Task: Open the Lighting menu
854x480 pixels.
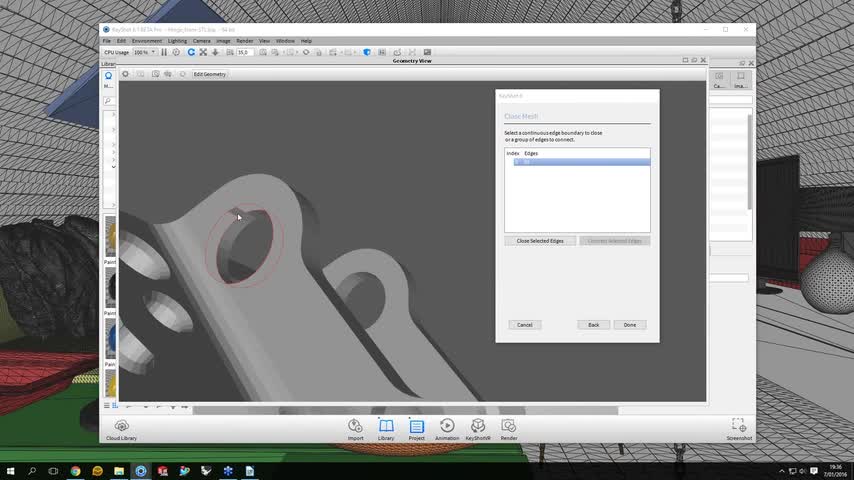Action: [x=177, y=41]
